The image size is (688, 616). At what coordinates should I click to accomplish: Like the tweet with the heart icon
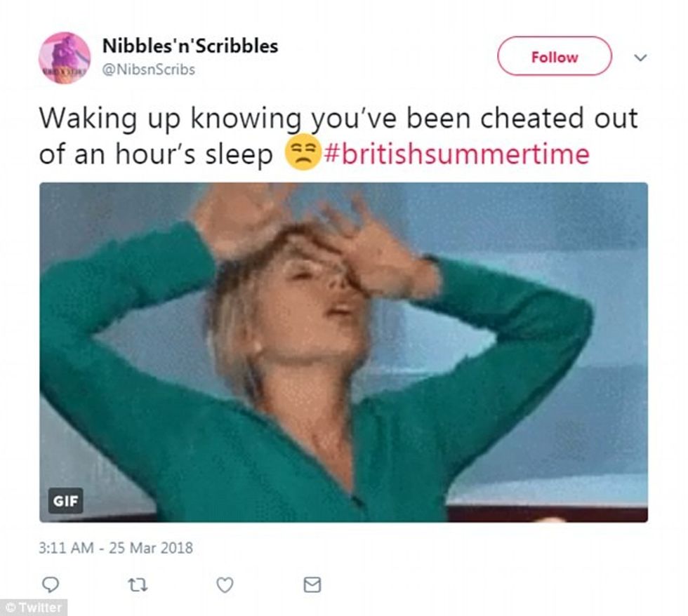click(225, 585)
